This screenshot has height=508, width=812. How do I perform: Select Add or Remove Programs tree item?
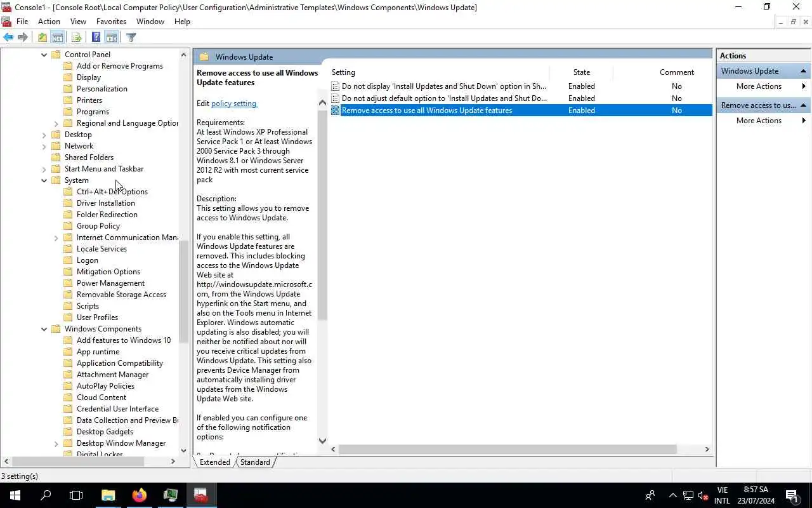tap(119, 66)
